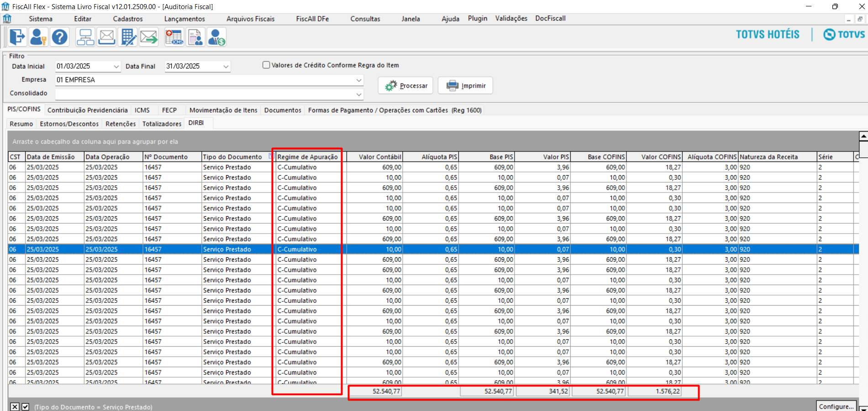Image resolution: width=868 pixels, height=411 pixels.
Task: Open the Data Inicial date dropdown
Action: [x=116, y=67]
